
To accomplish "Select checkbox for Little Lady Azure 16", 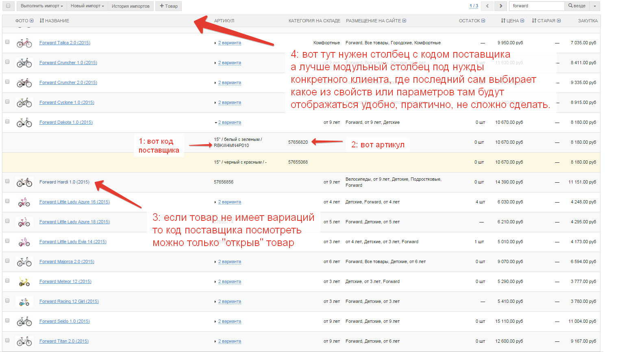I will tap(7, 201).
